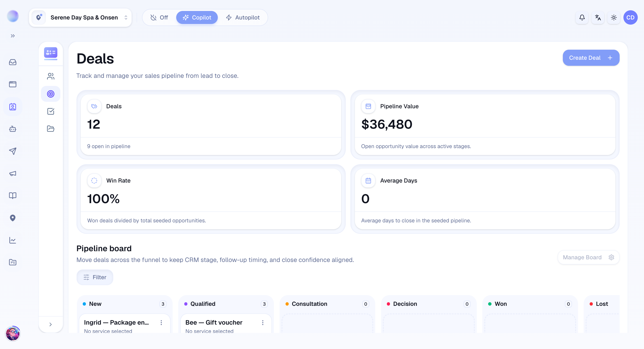This screenshot has height=349, width=644.
Task: Click the Pipeline board heading
Action: coord(104,248)
